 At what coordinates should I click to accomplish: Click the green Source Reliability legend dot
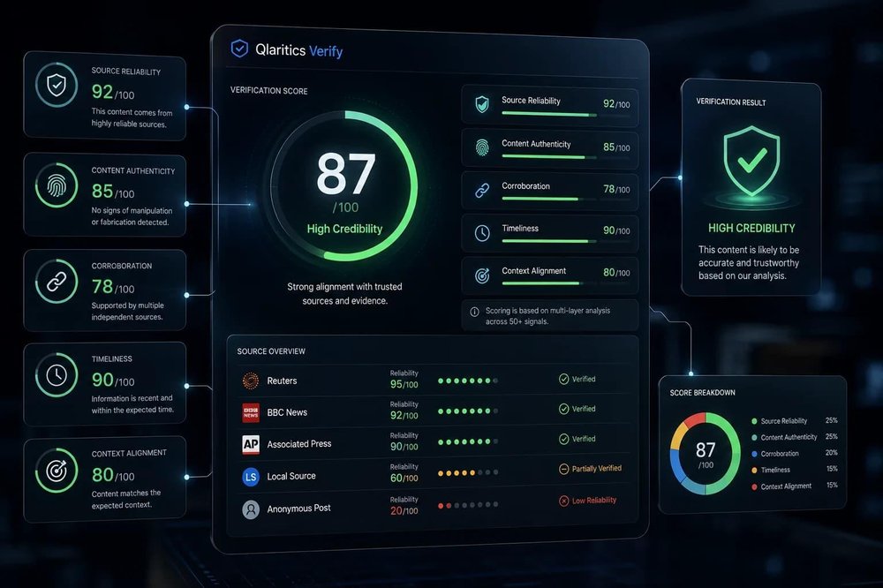coord(754,421)
